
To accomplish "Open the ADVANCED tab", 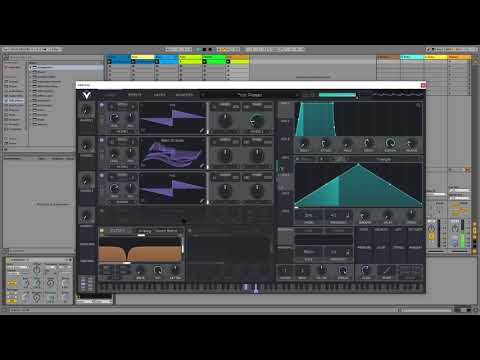I will [x=184, y=95].
